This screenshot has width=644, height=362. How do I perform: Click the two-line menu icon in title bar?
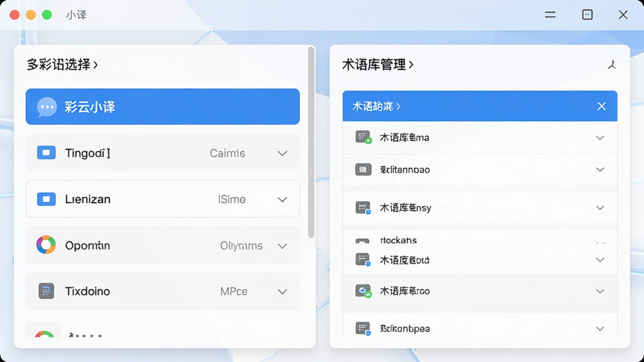click(550, 15)
